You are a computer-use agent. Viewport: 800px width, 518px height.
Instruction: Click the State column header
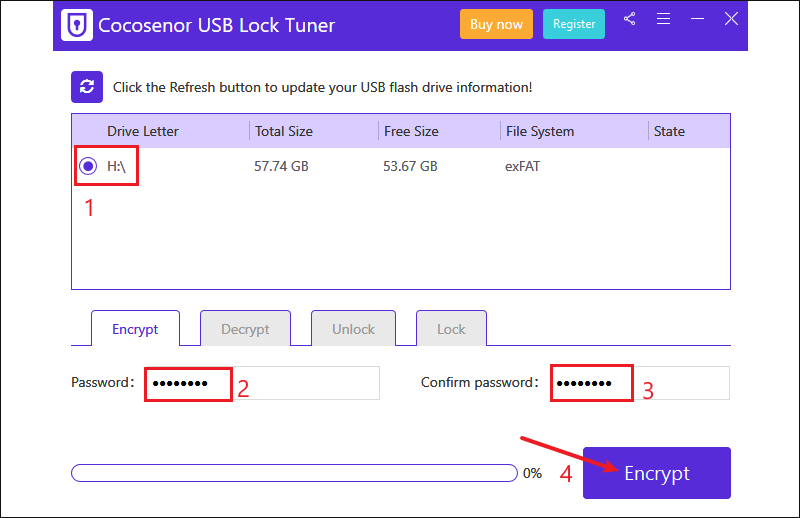tap(669, 131)
